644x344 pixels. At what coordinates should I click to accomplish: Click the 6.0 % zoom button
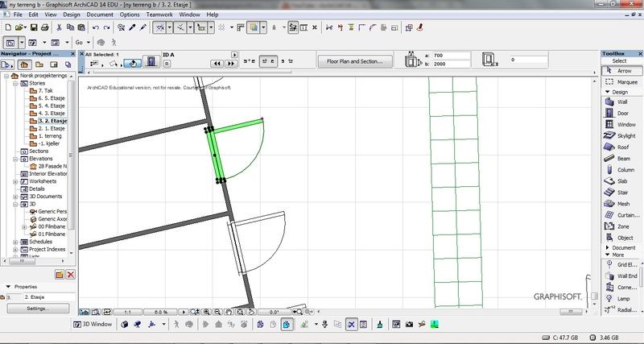coord(160,313)
